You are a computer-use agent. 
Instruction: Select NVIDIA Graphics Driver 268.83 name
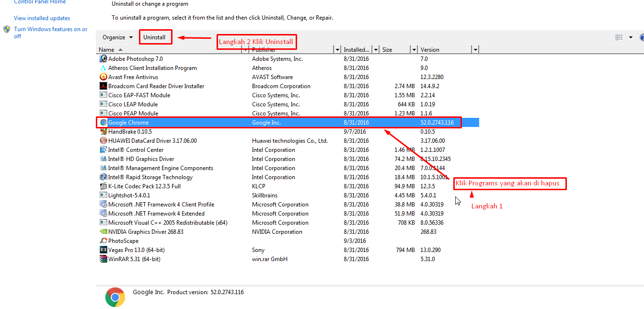(x=146, y=232)
